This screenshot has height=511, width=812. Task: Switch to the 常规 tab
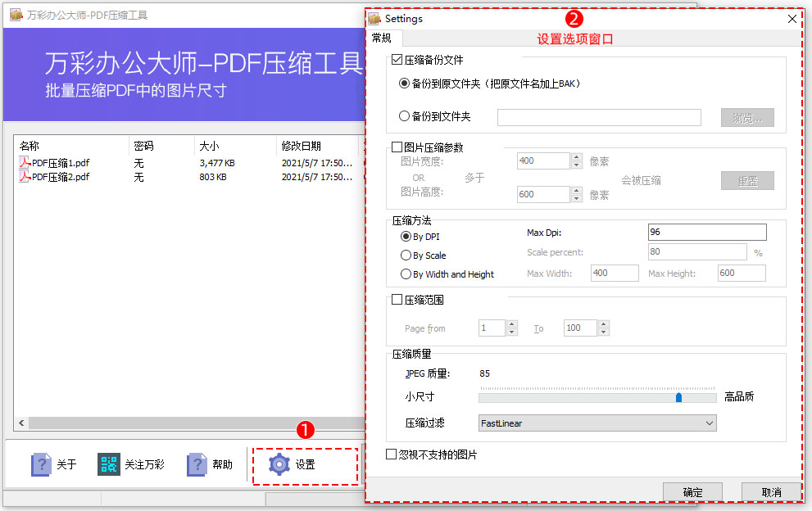[x=383, y=38]
